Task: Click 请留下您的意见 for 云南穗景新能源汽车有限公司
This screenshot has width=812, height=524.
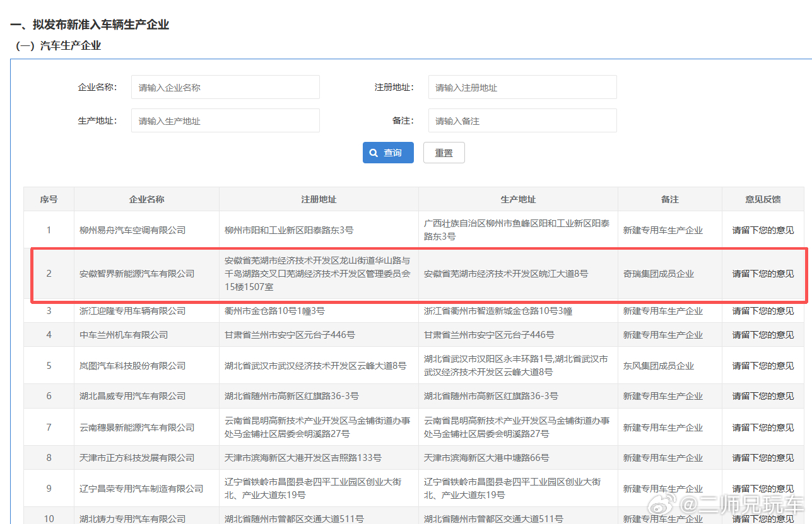Action: [x=763, y=428]
